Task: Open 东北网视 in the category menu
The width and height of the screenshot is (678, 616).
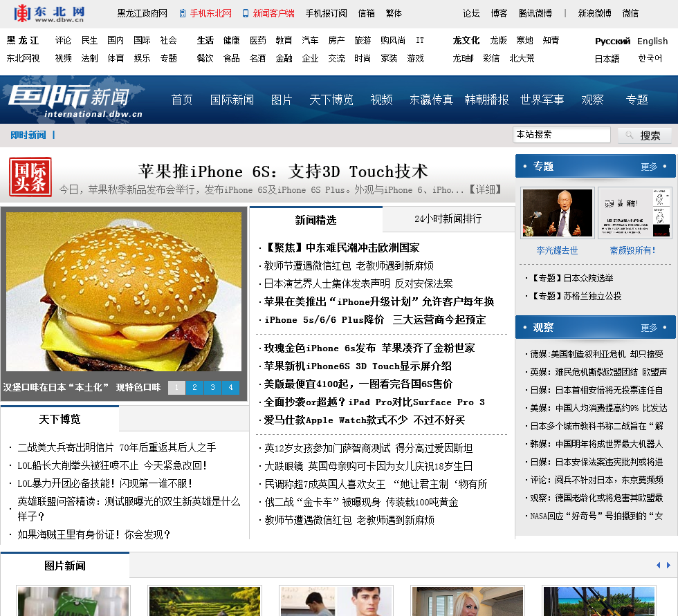Action: (x=23, y=58)
